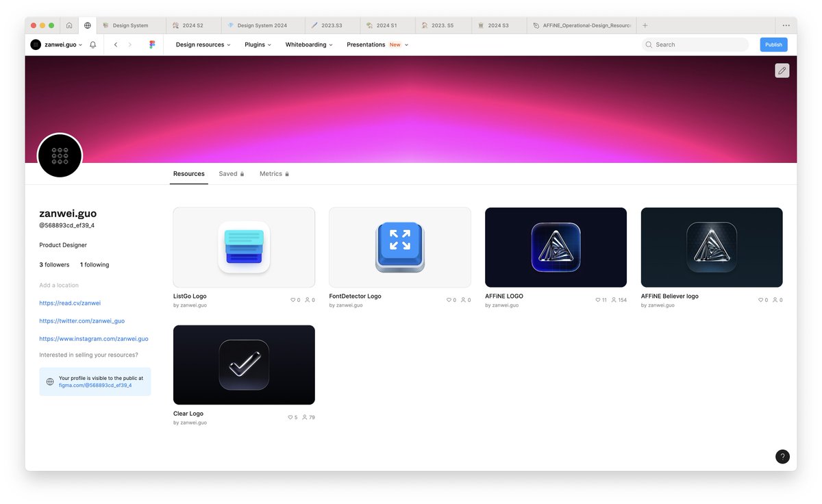Screen dimensions: 822x504
Task: Open the 2024 S3 file tab
Action: (x=499, y=25)
